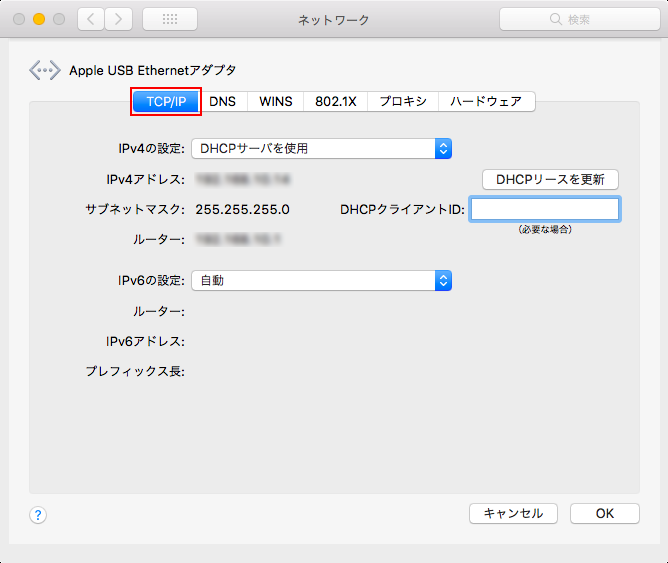Focus the DHCPクライアントID text field
The height and width of the screenshot is (563, 668).
pos(545,209)
